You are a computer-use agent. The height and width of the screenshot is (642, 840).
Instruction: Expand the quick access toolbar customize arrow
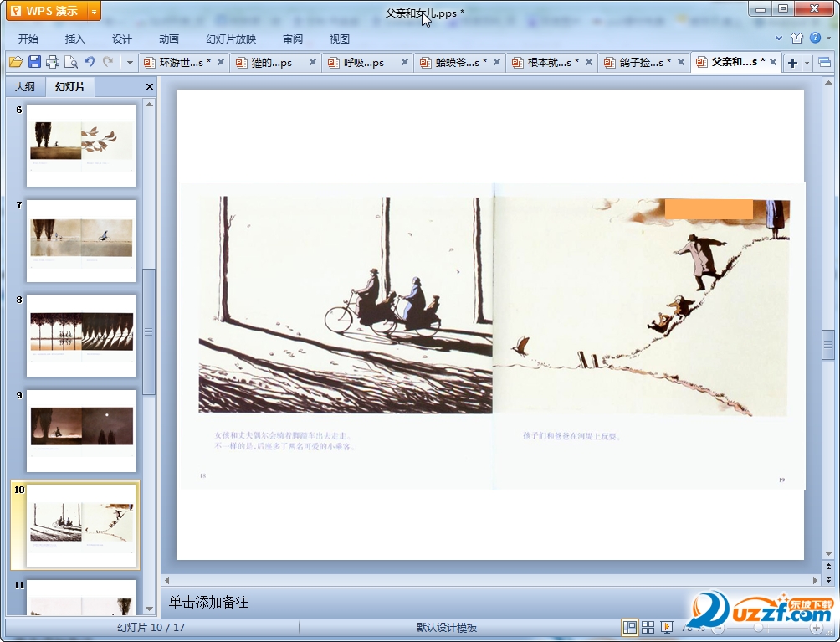130,62
